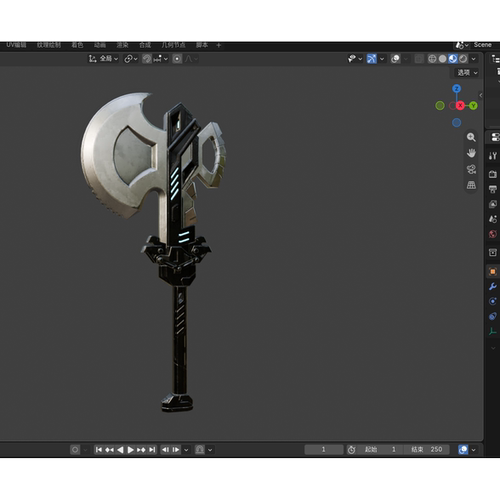Jump to timeline end frame
500x500 pixels.
(x=152, y=450)
